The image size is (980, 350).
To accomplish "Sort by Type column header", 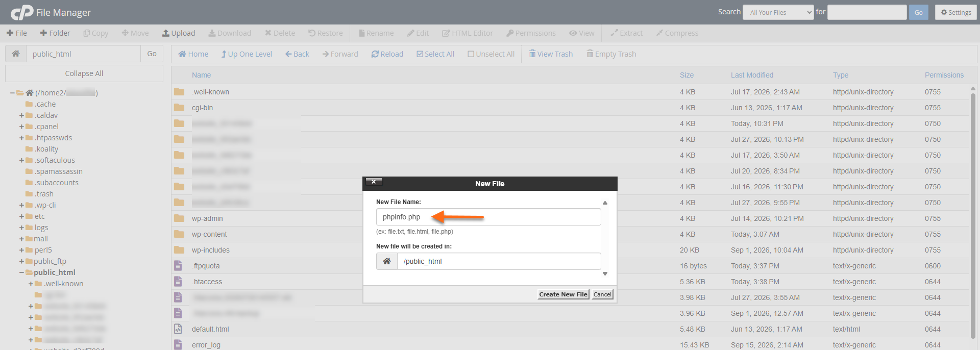I will click(x=841, y=75).
